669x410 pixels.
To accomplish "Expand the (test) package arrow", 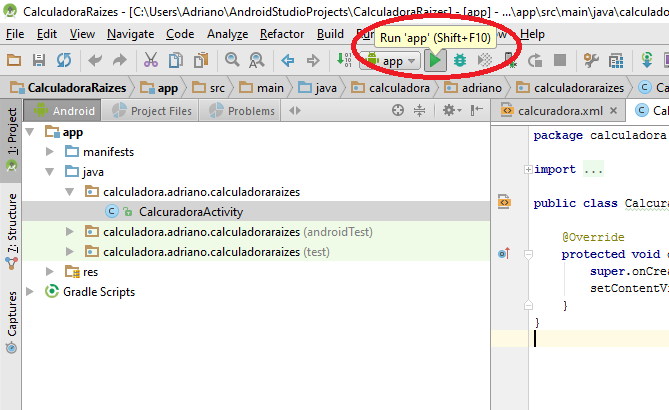I will pos(70,252).
